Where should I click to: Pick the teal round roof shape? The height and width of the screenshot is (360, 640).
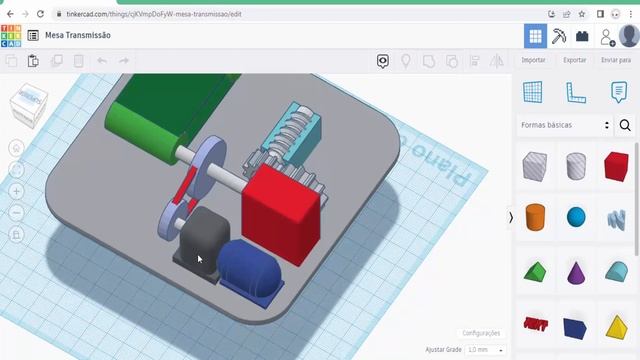point(616,271)
